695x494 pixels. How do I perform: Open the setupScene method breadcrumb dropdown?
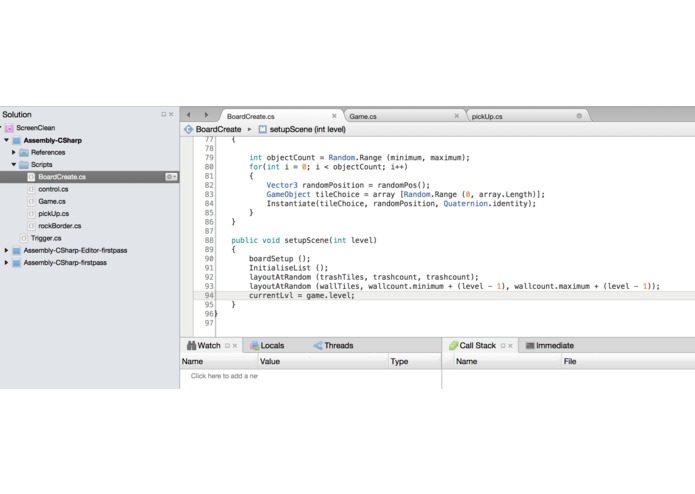(x=308, y=129)
